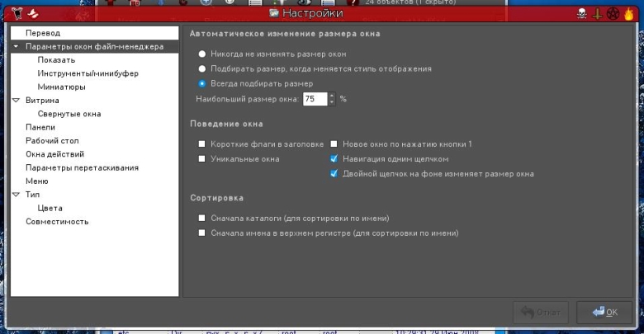Click the "Сортировка" section heading
Image resolution: width=644 pixels, height=334 pixels.
tap(217, 198)
